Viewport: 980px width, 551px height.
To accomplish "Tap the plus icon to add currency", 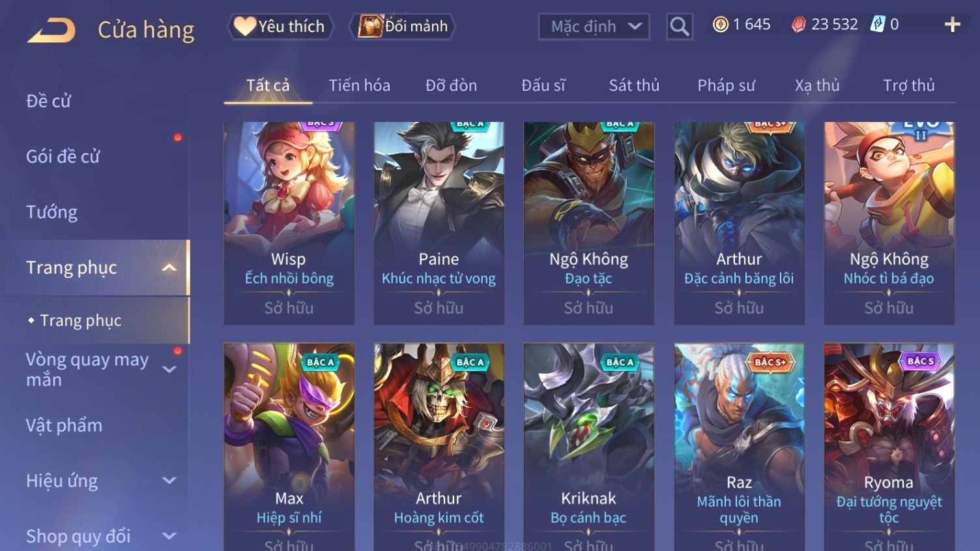I will [x=952, y=25].
